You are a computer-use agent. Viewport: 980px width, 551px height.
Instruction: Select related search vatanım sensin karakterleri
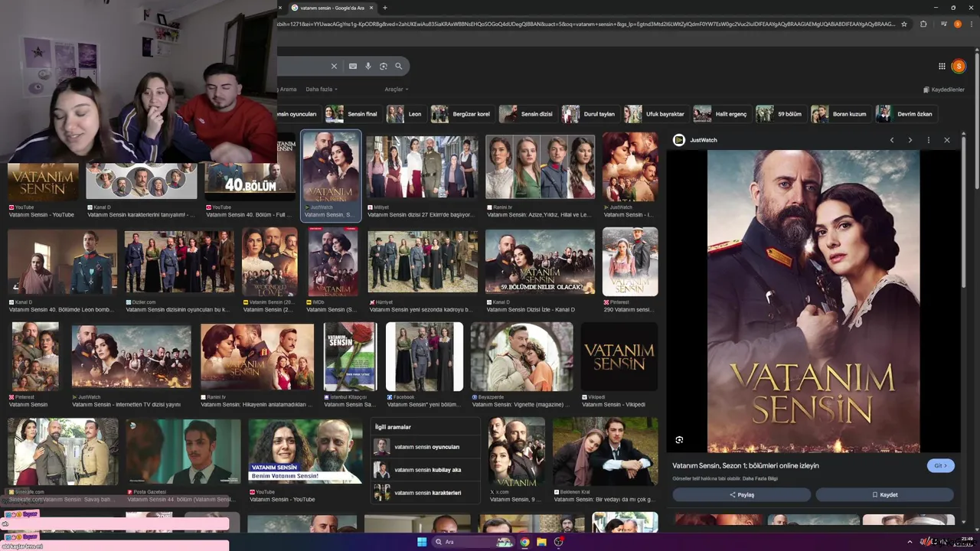point(426,493)
